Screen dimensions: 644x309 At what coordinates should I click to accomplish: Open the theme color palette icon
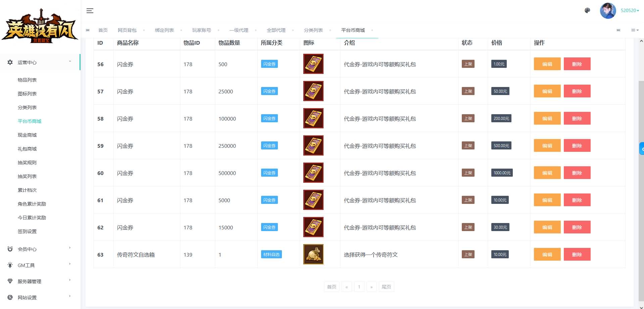tap(587, 10)
